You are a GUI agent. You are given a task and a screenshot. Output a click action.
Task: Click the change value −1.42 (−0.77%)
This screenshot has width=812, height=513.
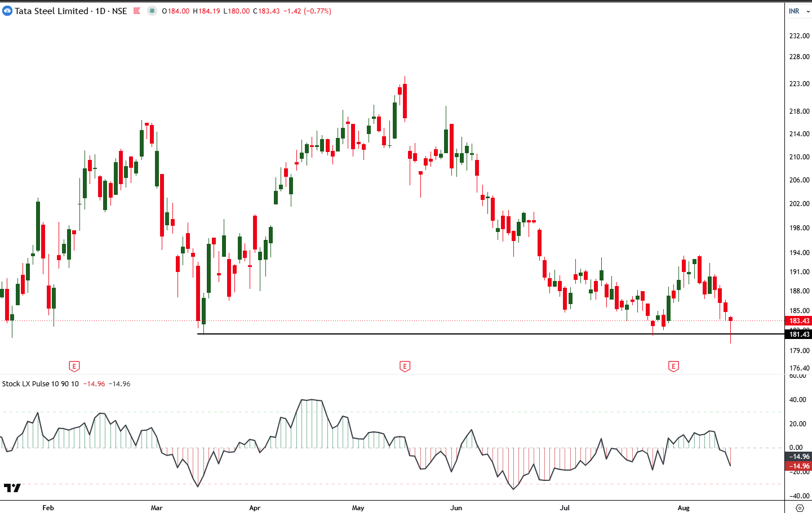click(307, 11)
